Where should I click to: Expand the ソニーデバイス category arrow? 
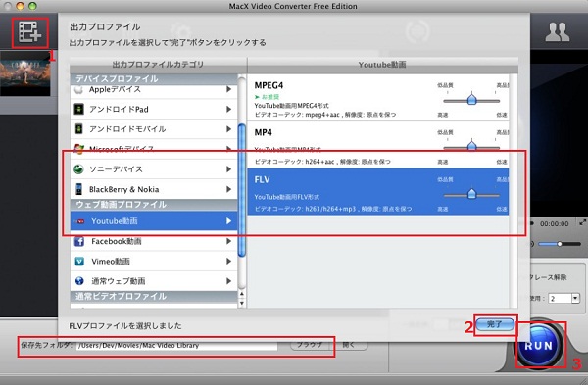click(228, 169)
